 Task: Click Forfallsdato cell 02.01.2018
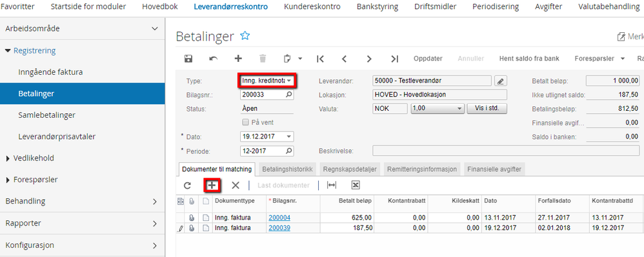tap(562, 228)
